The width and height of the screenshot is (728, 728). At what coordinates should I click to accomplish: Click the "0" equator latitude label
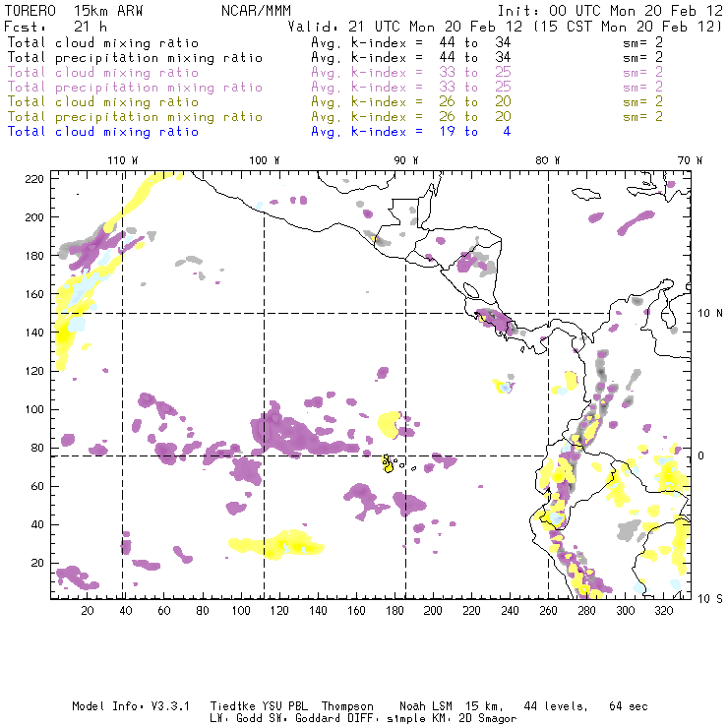(701, 455)
